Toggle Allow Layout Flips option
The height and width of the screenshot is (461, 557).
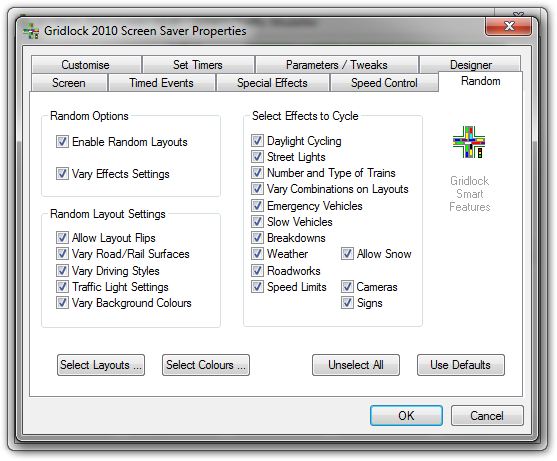click(x=62, y=238)
